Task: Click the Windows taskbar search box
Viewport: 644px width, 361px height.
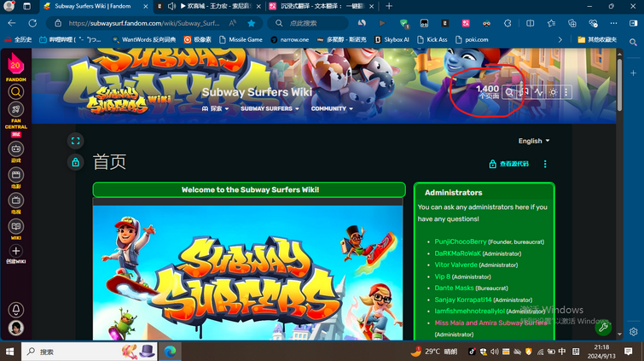Action: coord(89,351)
